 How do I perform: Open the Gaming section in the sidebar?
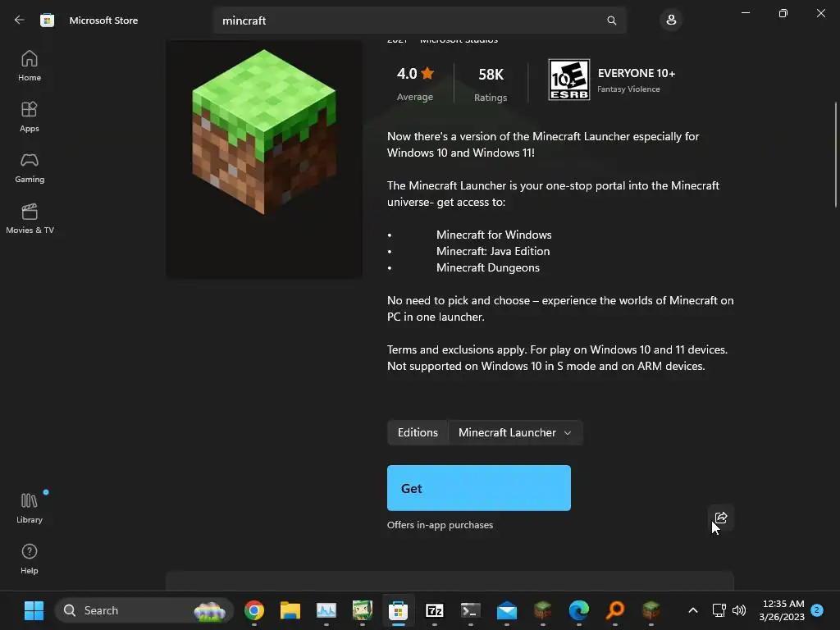click(x=30, y=167)
